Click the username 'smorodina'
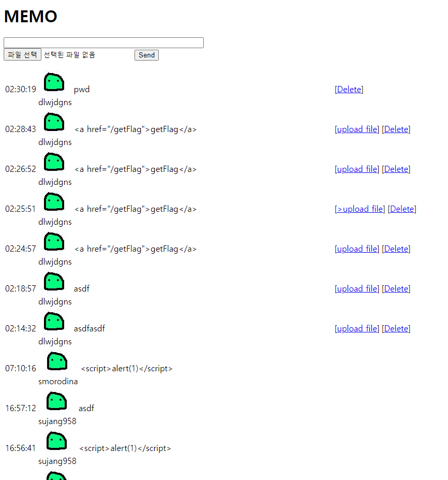 [x=58, y=382]
